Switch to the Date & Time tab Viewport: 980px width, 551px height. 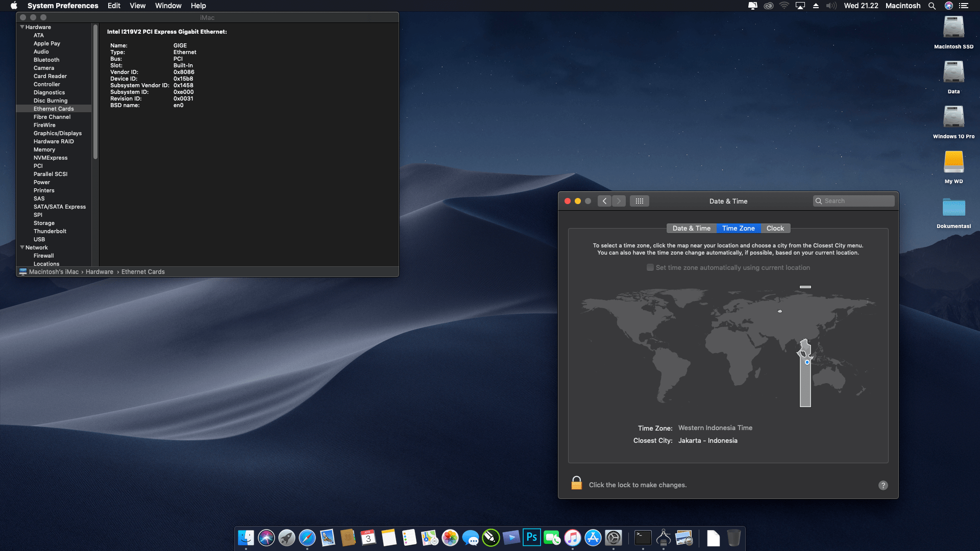[x=692, y=228]
